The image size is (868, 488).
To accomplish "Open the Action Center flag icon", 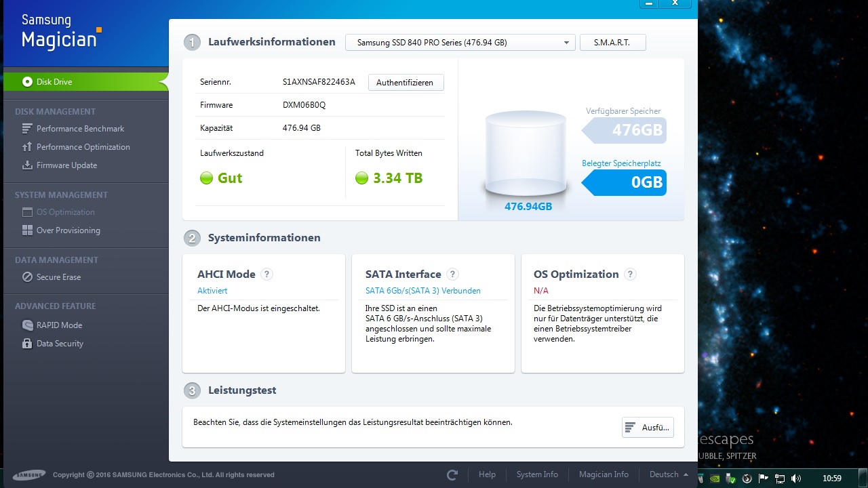I will pos(764,479).
